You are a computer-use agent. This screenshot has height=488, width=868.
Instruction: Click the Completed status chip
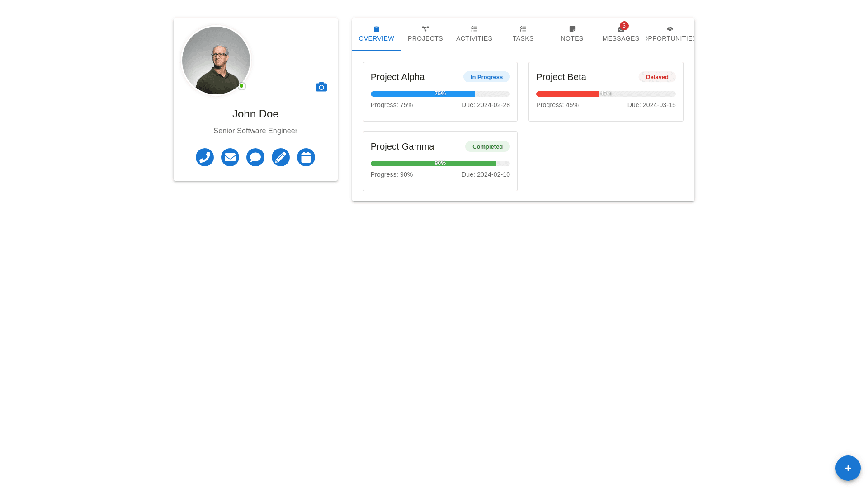[x=487, y=146]
